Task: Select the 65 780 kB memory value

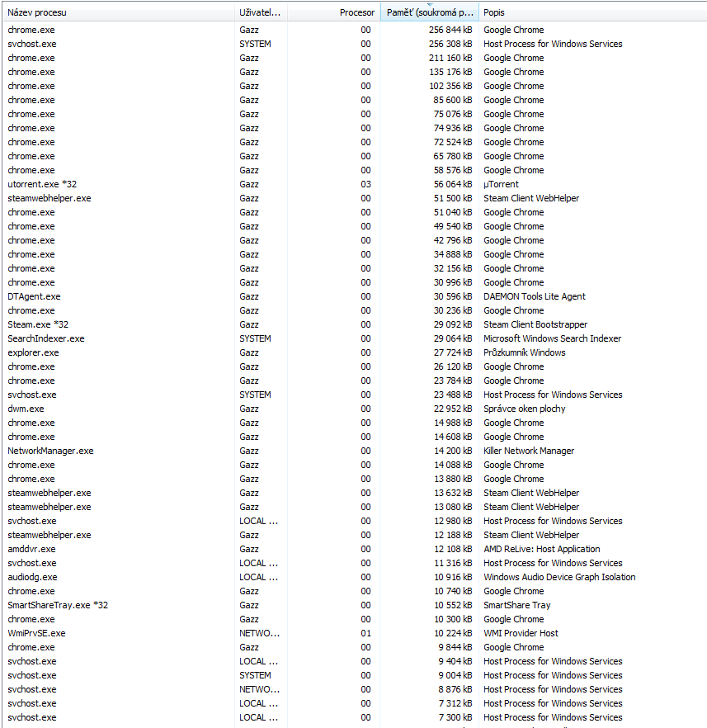Action: (x=453, y=156)
